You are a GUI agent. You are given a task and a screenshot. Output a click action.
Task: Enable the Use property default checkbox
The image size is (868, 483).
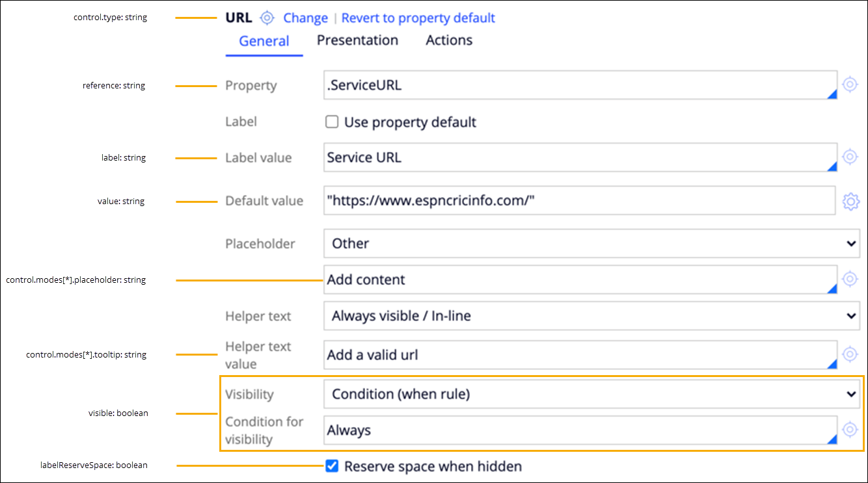(x=332, y=122)
